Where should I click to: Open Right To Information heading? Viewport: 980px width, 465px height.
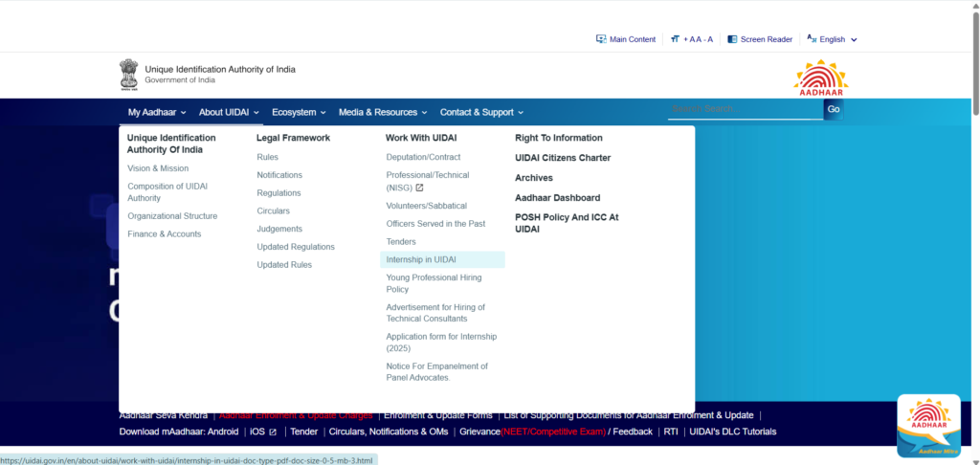pyautogui.click(x=559, y=138)
